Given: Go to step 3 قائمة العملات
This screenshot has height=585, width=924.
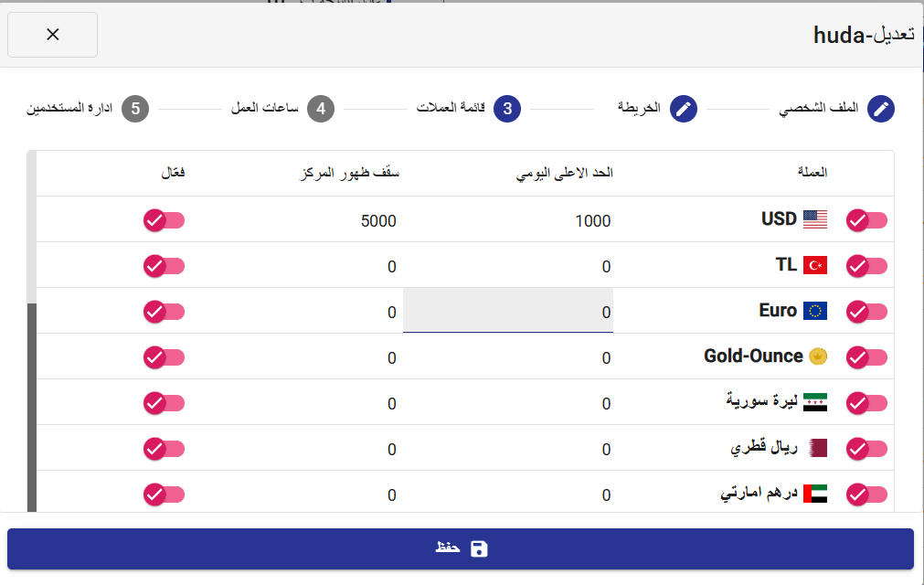Looking at the screenshot, I should coord(469,109).
